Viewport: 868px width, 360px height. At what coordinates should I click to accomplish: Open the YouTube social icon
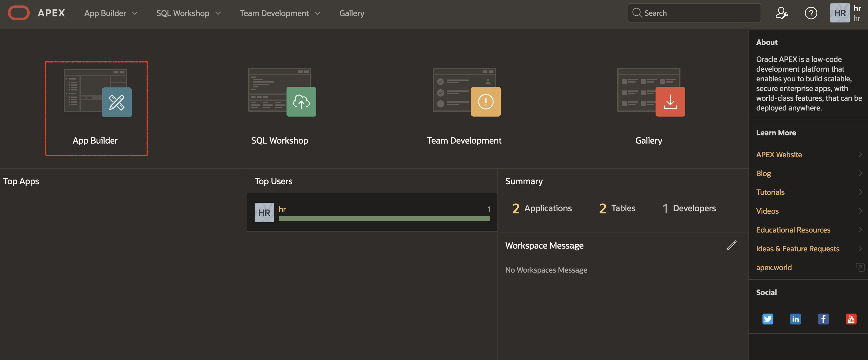point(850,319)
